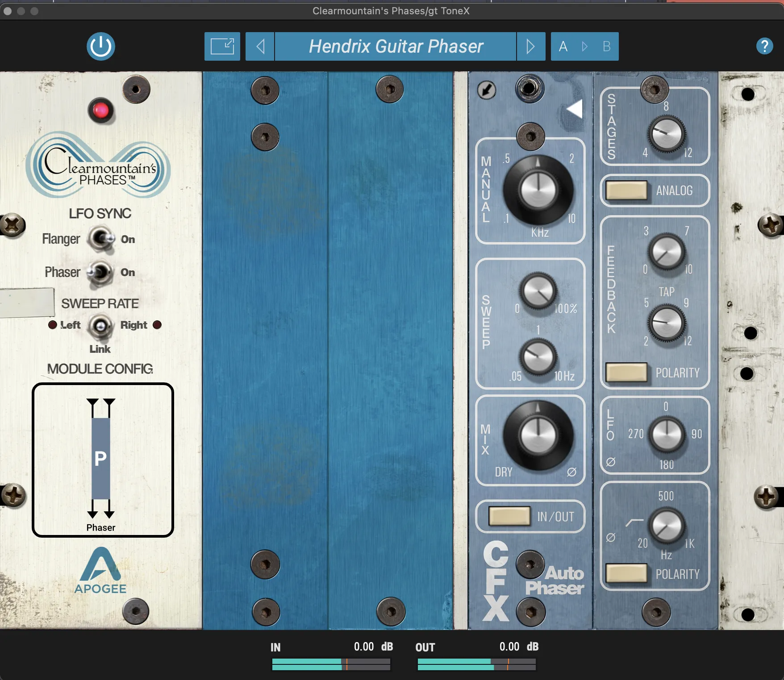Toggle the filter Polarity button
784x680 pixels.
tap(626, 573)
